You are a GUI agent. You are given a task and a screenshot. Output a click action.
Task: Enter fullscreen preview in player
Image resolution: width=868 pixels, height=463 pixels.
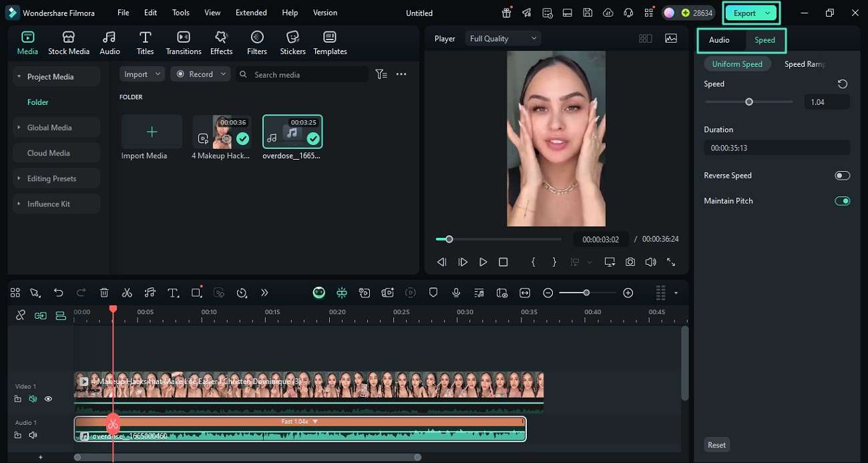tap(671, 263)
